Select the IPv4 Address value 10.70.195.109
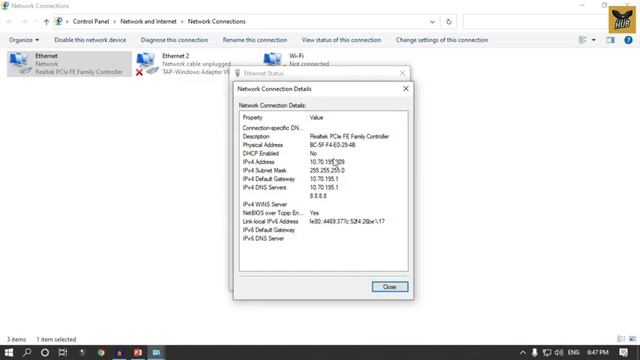640x360 pixels. tap(327, 162)
